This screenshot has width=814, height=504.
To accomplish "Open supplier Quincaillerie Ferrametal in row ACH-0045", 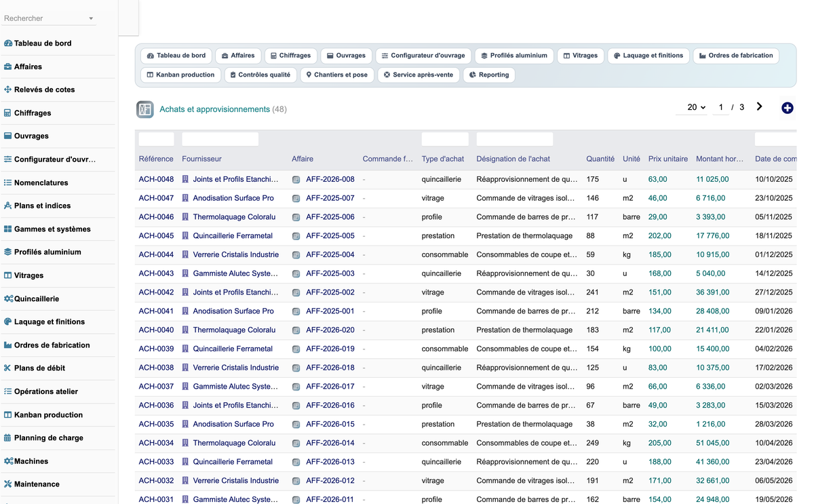I will click(233, 236).
